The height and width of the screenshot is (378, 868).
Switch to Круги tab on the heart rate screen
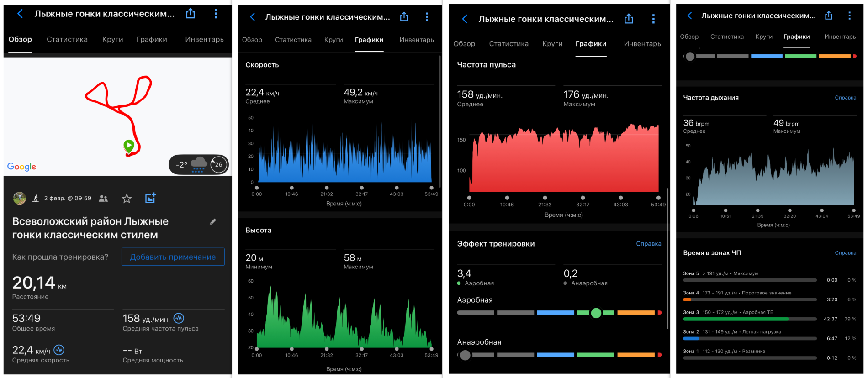click(552, 43)
